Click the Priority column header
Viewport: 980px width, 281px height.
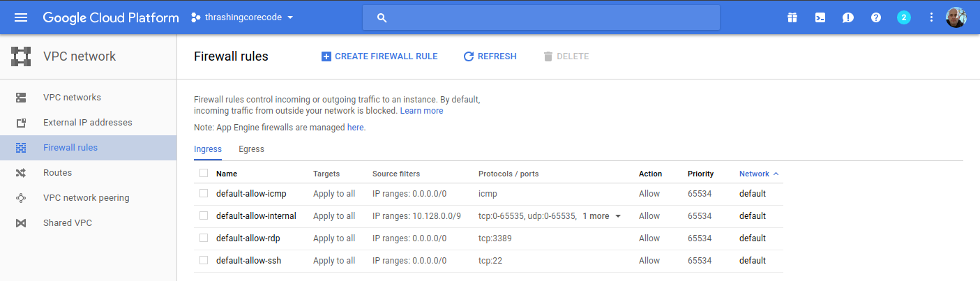pyautogui.click(x=700, y=174)
